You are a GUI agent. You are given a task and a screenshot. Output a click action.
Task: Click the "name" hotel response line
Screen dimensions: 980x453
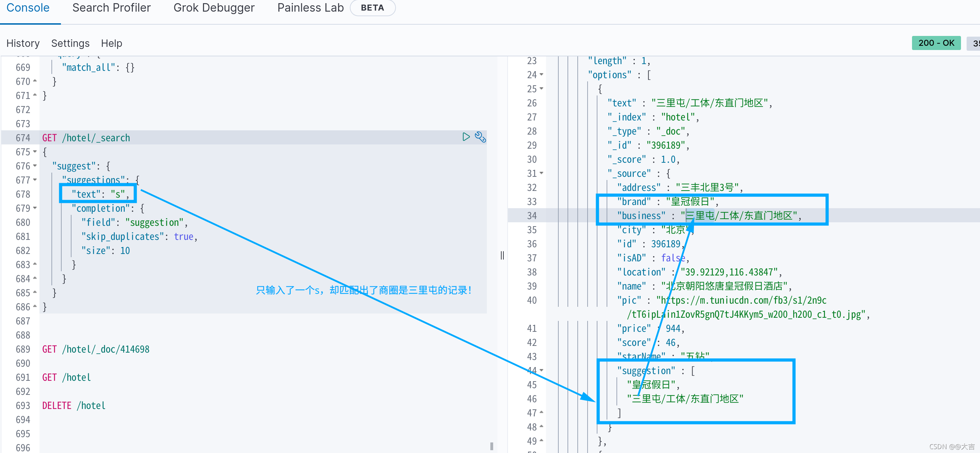[x=705, y=286]
